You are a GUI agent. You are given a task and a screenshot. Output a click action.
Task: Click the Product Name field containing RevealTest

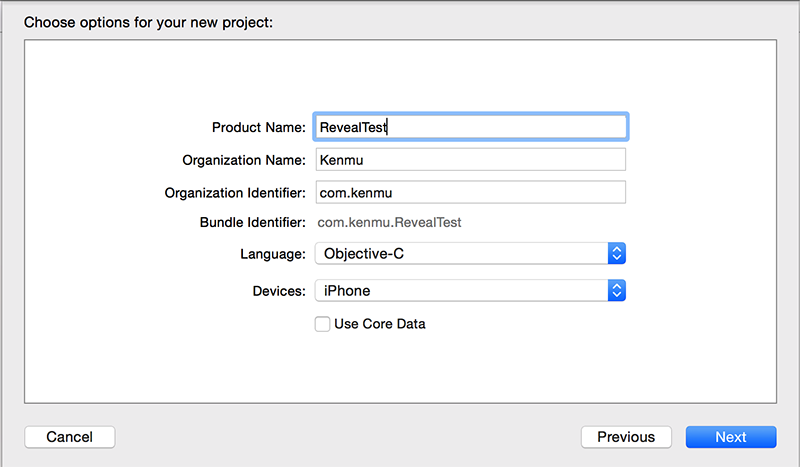click(470, 127)
